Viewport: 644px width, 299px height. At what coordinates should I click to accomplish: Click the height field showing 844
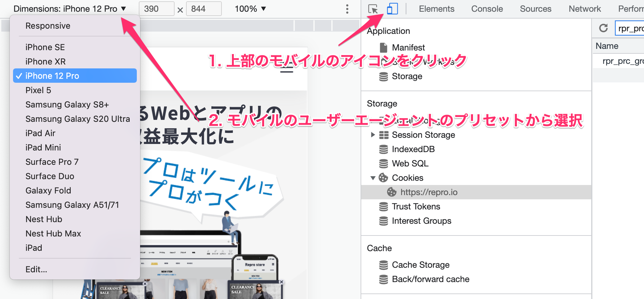pos(204,9)
